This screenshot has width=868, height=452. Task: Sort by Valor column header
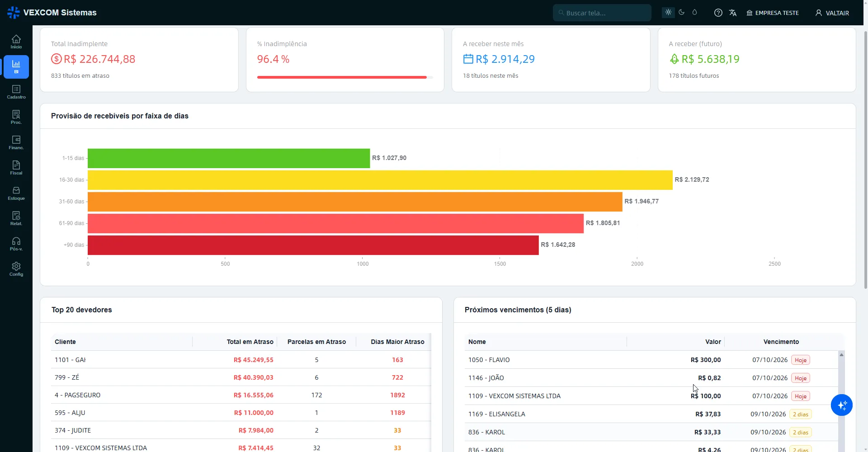[676, 342]
